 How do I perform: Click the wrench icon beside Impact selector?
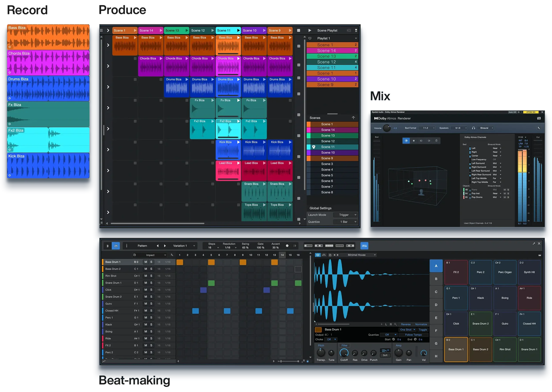pyautogui.click(x=172, y=255)
